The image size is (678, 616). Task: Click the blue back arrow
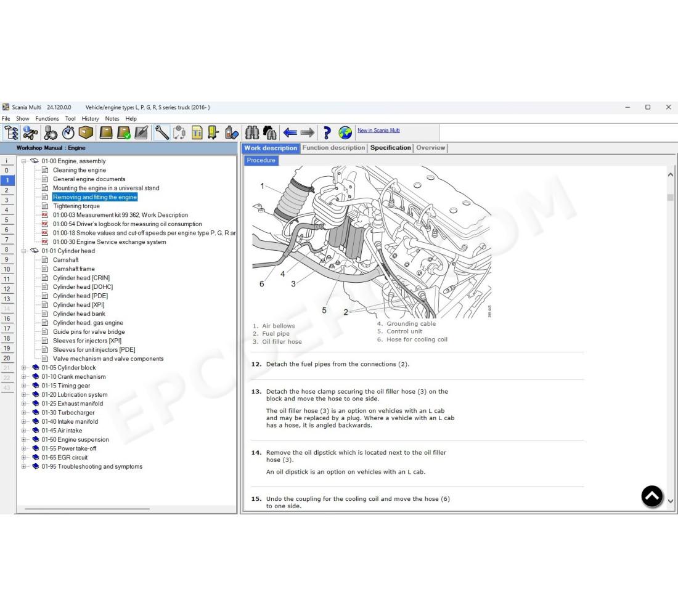(x=290, y=132)
